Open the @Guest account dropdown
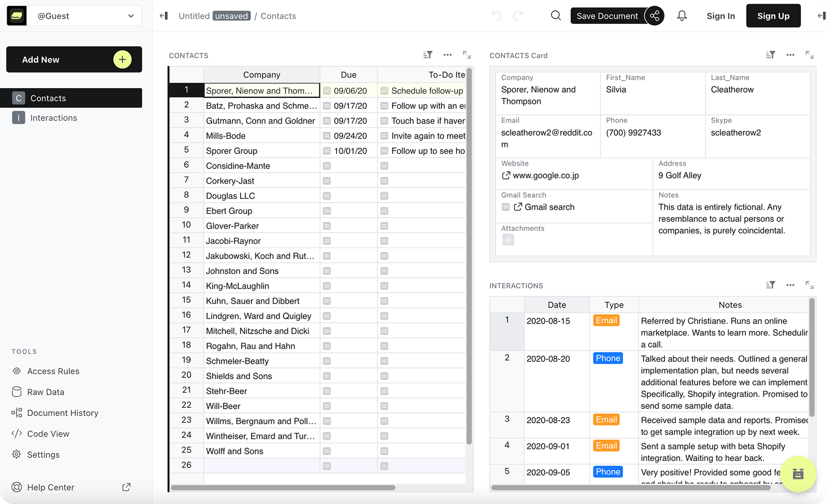 tap(84, 16)
